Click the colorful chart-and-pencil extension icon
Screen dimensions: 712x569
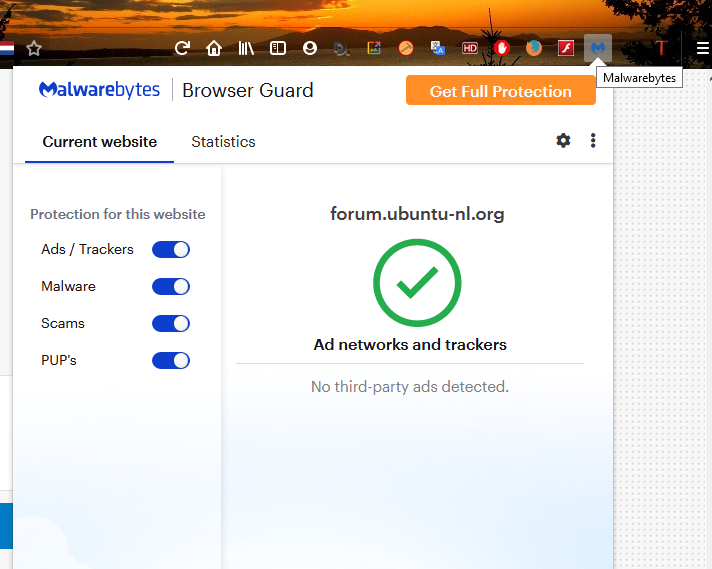(374, 48)
